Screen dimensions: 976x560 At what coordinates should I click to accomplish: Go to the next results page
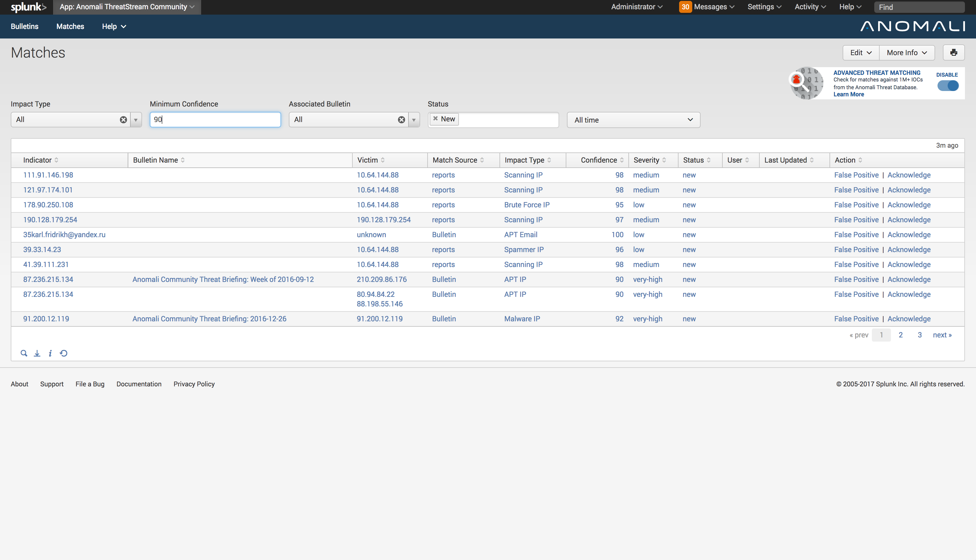click(942, 335)
